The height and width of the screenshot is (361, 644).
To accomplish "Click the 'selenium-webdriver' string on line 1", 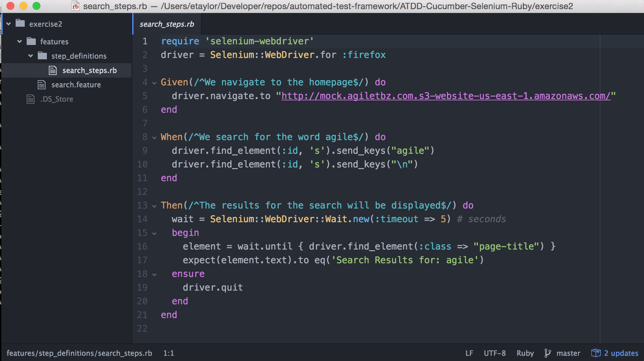I will point(259,41).
